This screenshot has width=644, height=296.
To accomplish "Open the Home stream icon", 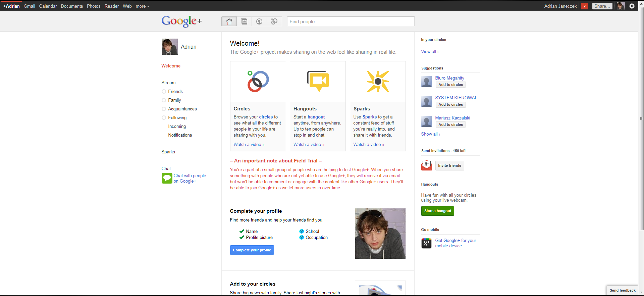I will 229,21.
